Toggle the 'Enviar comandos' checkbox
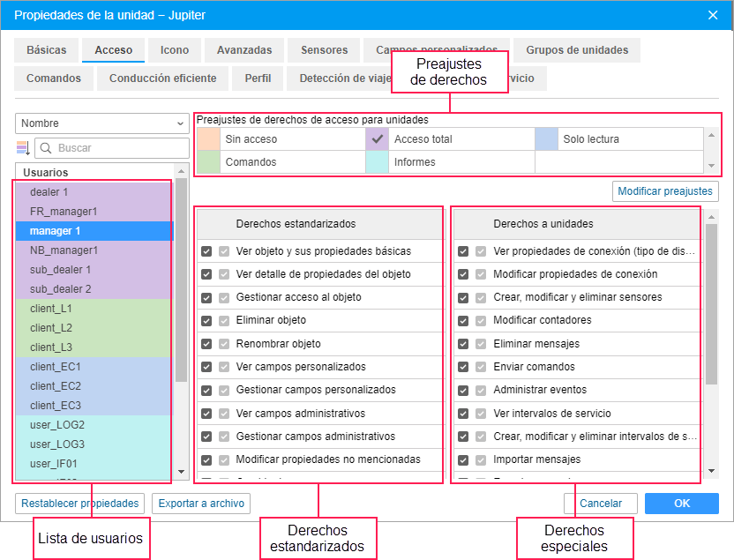Screen dimensions: 734x560 463,367
